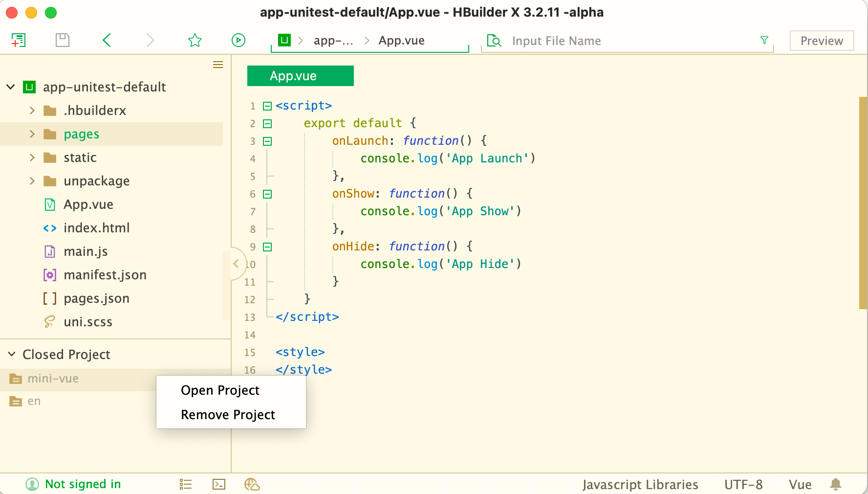Fold the script block at line 1

[267, 106]
